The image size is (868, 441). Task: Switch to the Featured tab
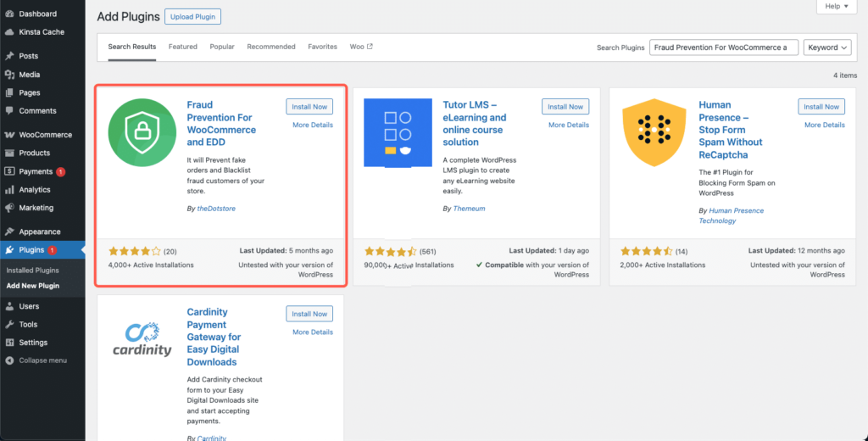coord(182,47)
